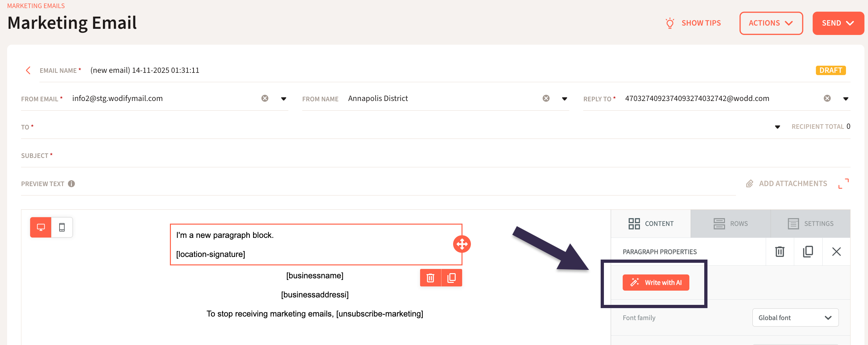Image resolution: width=868 pixels, height=345 pixels.
Task: Click the Preview Text info icon
Action: click(72, 184)
